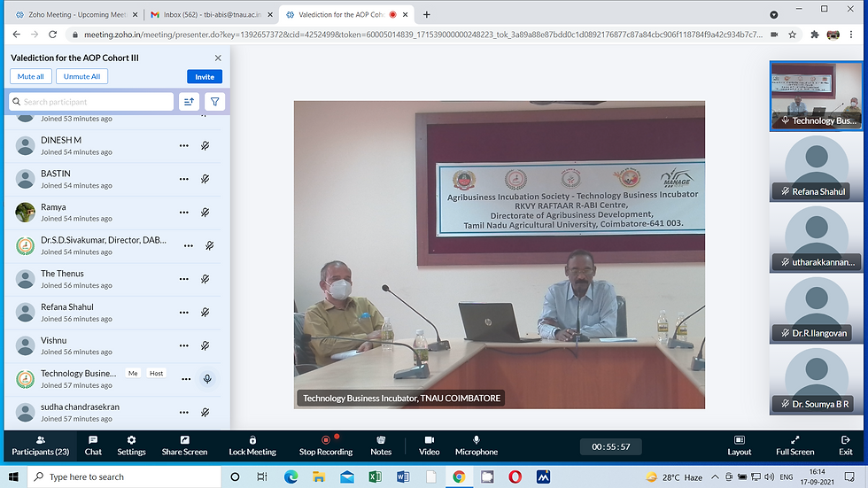This screenshot has width=868, height=488.
Task: Unmute Refana Shahul in the participant list
Action: click(x=205, y=313)
